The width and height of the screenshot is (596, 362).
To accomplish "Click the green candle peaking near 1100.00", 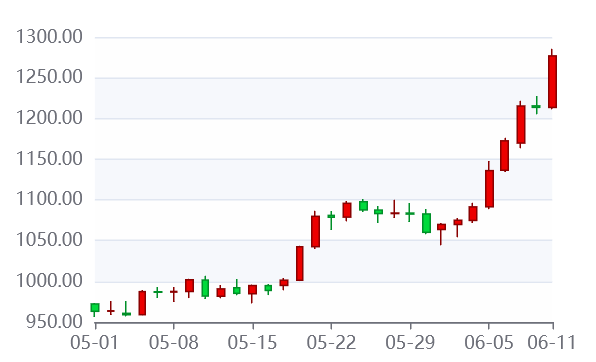I will pyautogui.click(x=363, y=205).
